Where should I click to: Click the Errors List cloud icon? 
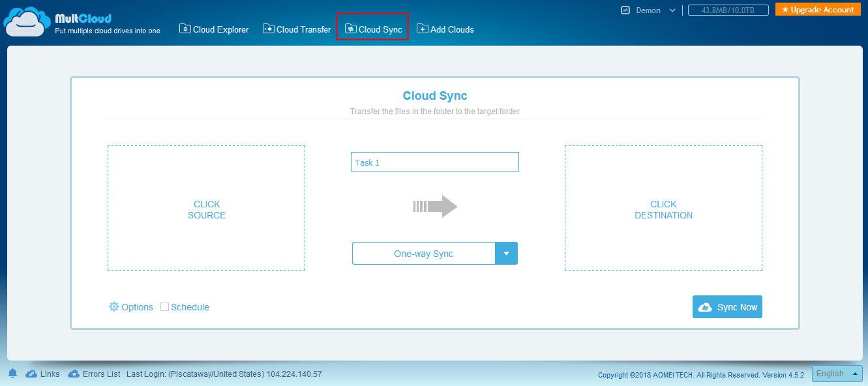click(74, 374)
